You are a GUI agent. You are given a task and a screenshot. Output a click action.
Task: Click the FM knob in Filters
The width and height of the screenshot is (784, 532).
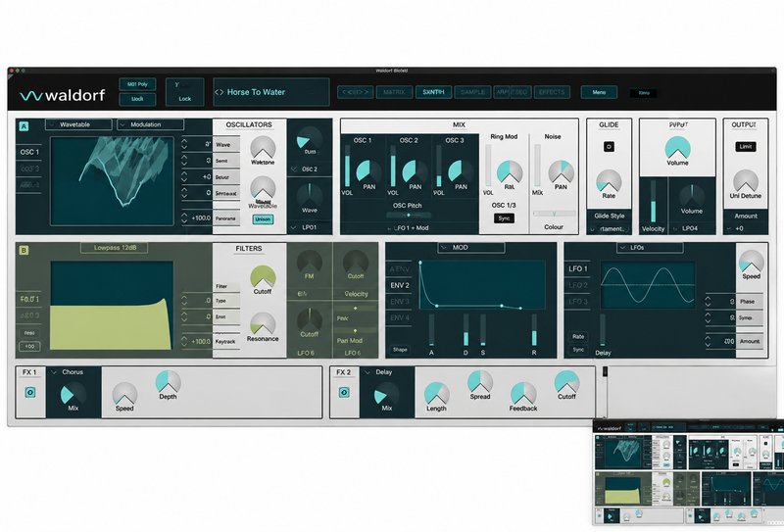click(x=309, y=262)
